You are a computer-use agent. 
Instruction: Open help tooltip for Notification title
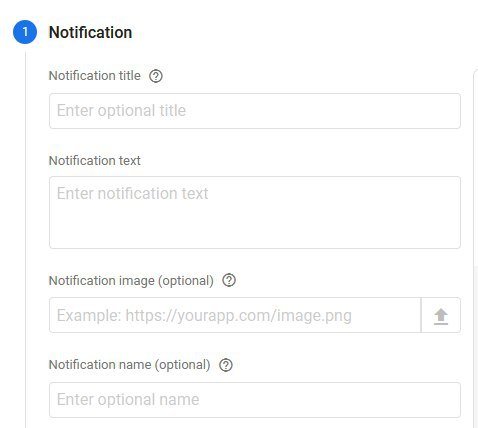tap(156, 76)
